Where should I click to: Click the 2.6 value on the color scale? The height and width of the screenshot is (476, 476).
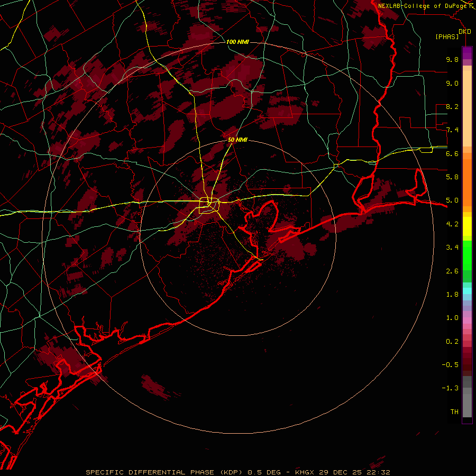tap(452, 271)
